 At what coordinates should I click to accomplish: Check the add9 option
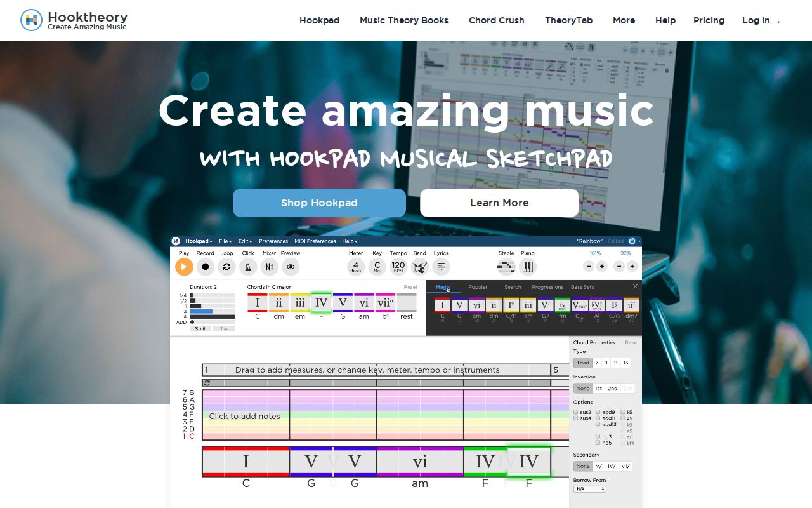click(x=598, y=412)
